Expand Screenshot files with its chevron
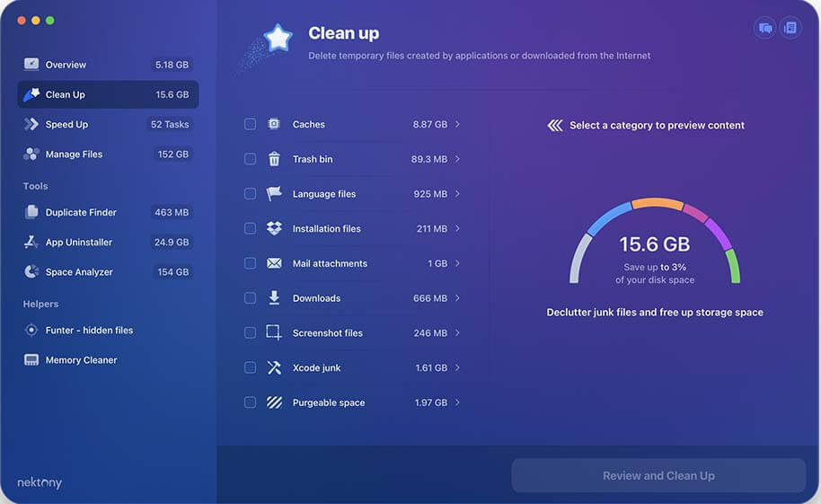 pyautogui.click(x=457, y=332)
